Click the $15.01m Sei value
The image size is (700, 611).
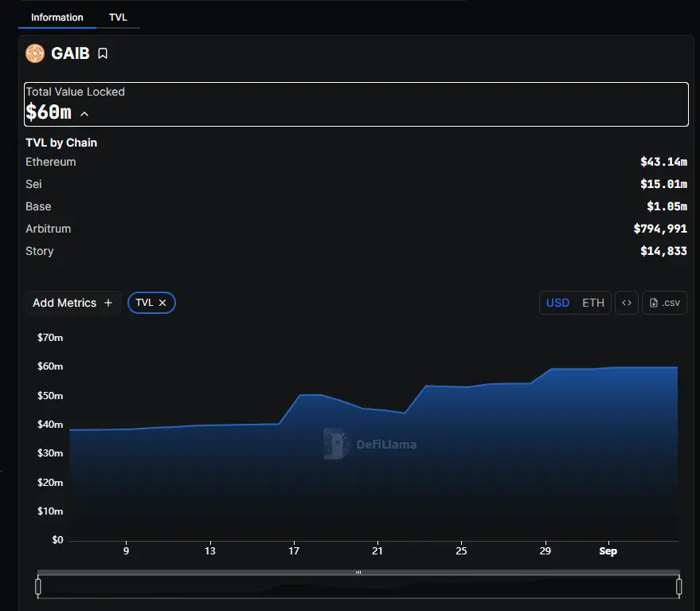tap(664, 184)
